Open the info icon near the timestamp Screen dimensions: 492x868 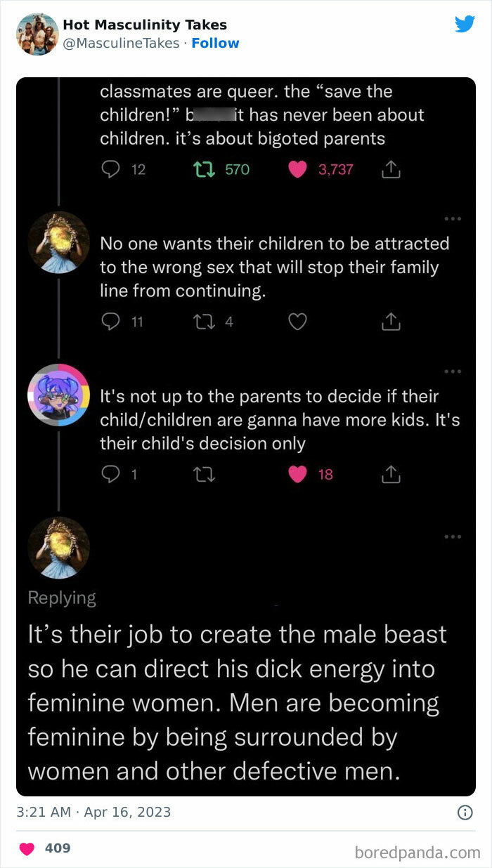pyautogui.click(x=465, y=813)
